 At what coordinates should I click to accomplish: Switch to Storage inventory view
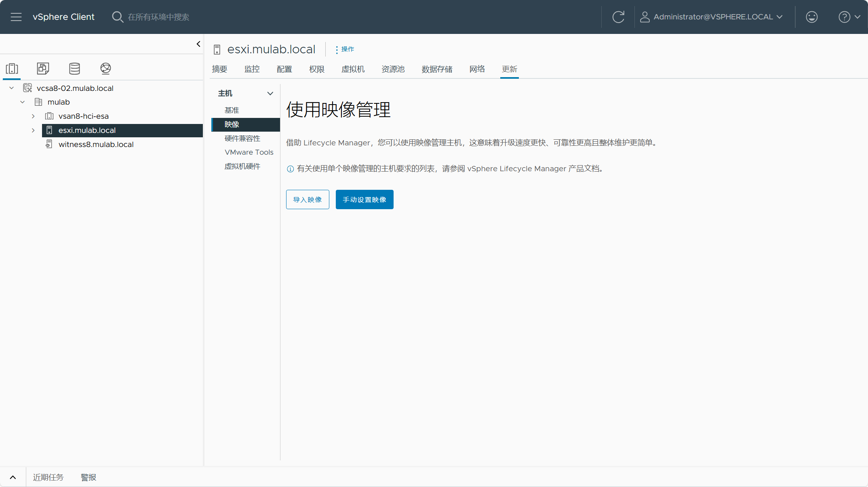point(74,69)
